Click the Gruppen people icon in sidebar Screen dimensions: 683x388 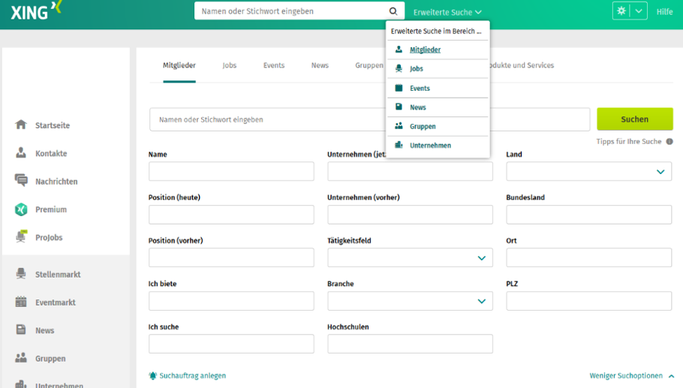pos(21,358)
